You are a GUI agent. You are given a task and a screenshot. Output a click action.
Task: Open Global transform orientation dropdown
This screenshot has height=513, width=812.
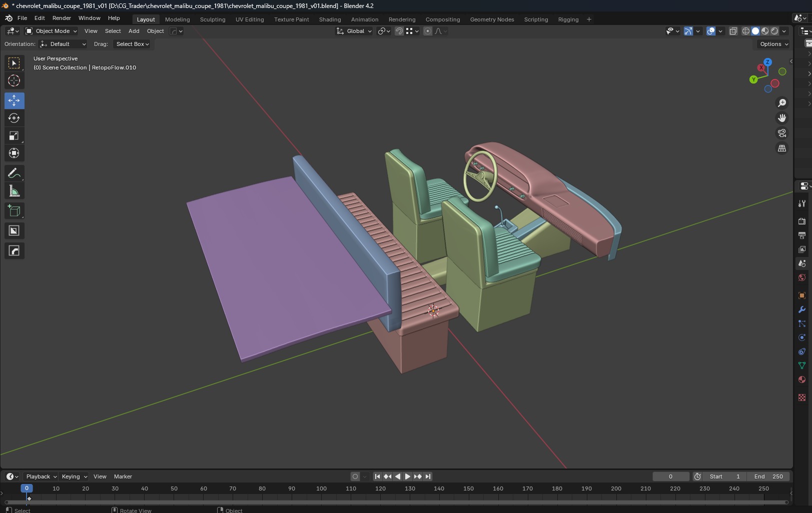[354, 31]
